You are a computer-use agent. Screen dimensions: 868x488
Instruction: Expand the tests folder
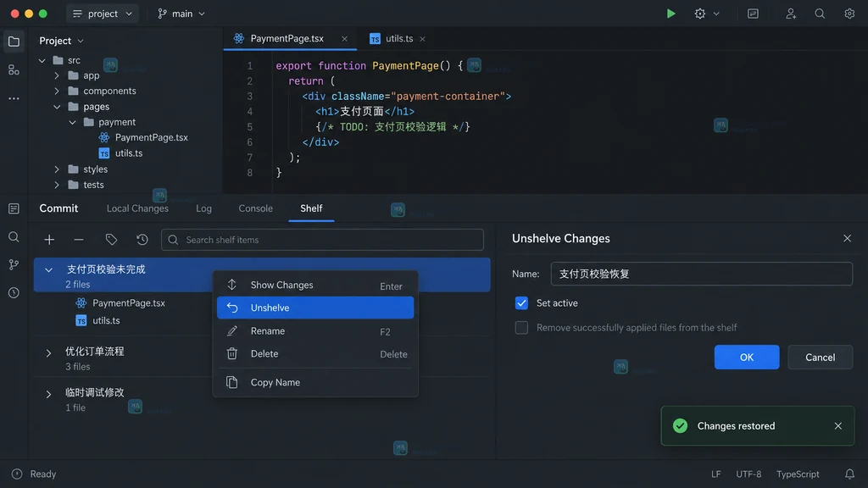pyautogui.click(x=57, y=185)
